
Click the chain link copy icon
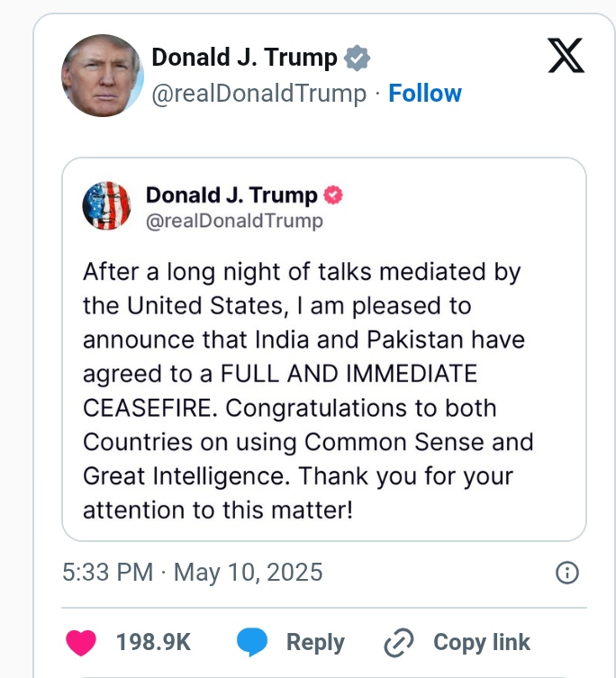click(398, 643)
